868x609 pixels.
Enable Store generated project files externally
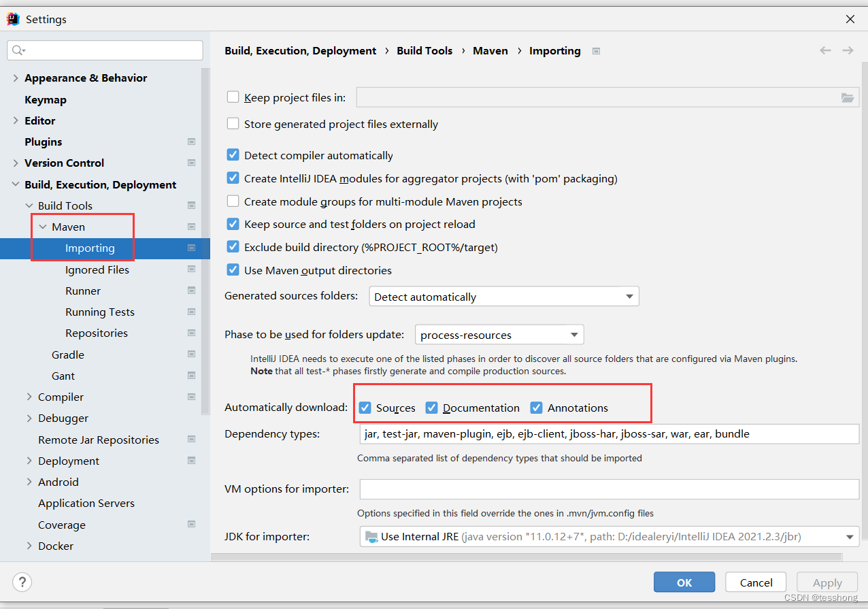click(x=233, y=124)
